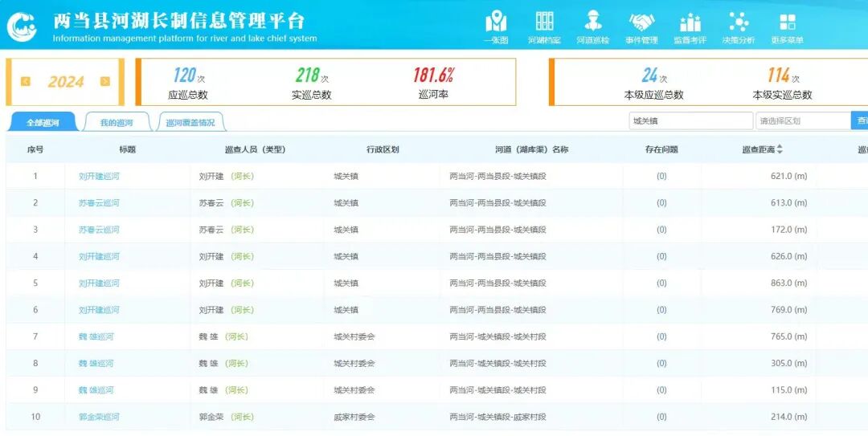Click the 626.0 (m) distance cell
The height and width of the screenshot is (436, 868).
coord(789,257)
